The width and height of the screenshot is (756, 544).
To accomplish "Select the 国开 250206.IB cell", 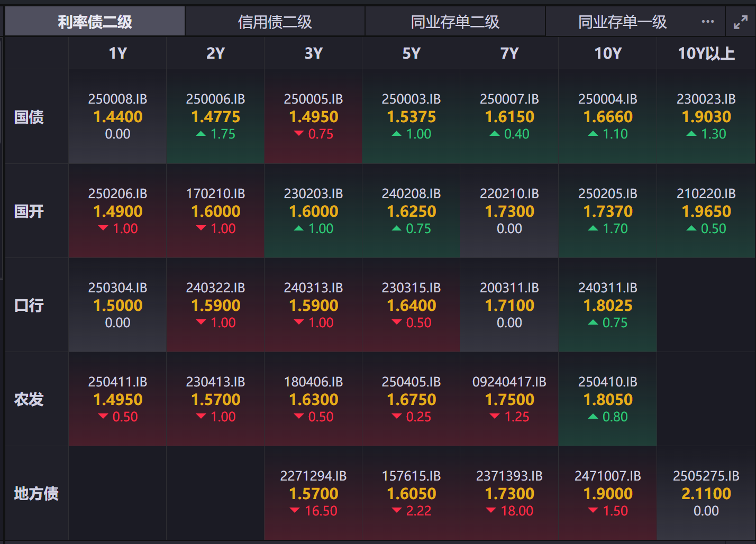I will click(117, 211).
